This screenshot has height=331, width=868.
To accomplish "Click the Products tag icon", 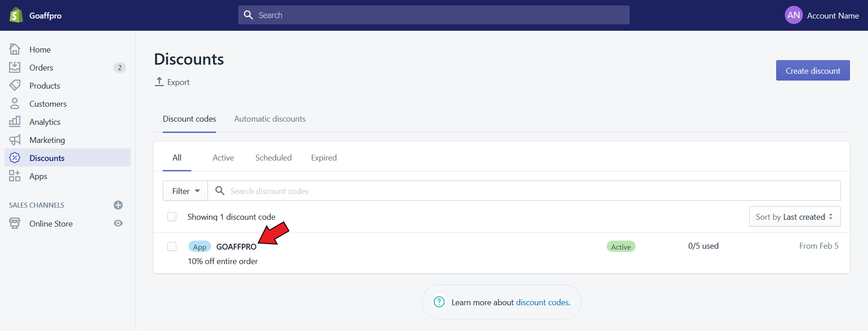I will click(15, 85).
